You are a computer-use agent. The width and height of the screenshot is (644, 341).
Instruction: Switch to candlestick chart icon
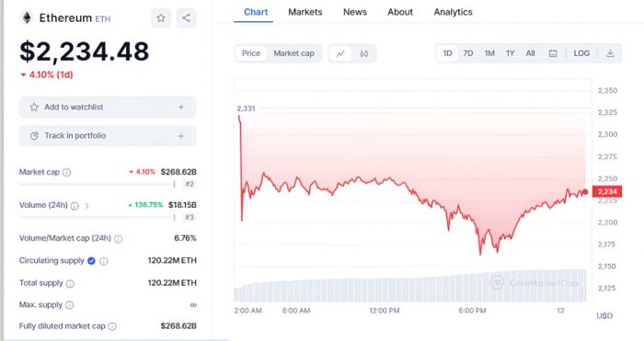364,53
